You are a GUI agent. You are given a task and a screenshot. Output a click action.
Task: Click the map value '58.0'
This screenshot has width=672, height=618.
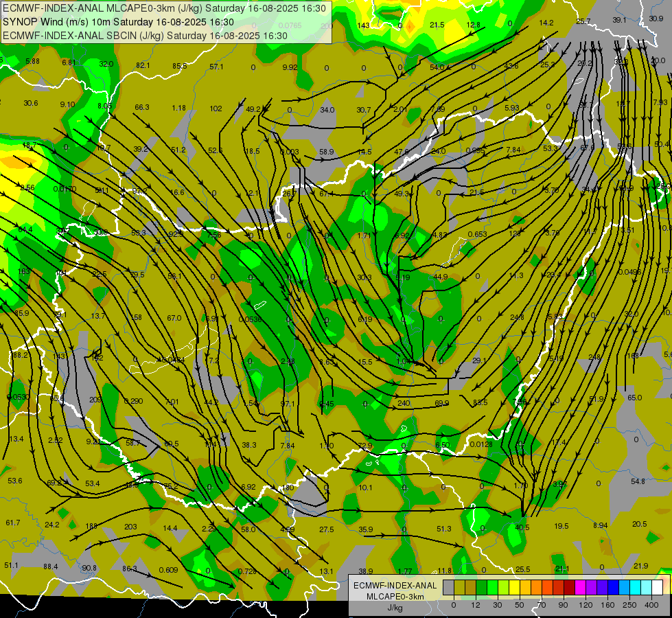[x=248, y=529]
